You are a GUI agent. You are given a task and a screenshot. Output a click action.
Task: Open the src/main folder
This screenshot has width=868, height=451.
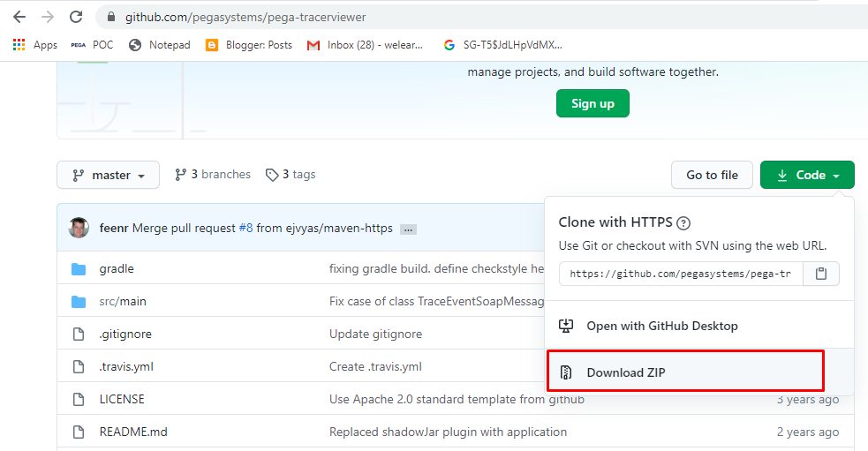(x=123, y=302)
